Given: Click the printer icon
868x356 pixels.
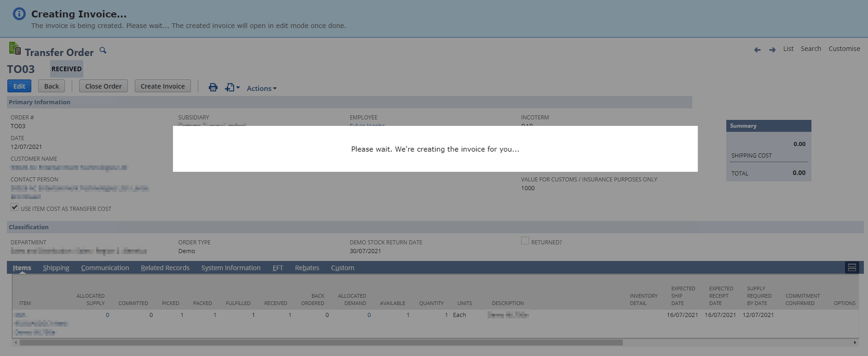Looking at the screenshot, I should [213, 87].
